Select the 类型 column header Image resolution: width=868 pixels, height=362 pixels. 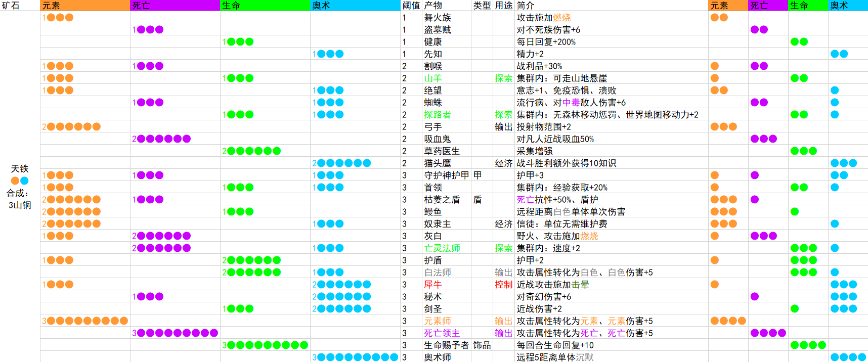point(482,6)
